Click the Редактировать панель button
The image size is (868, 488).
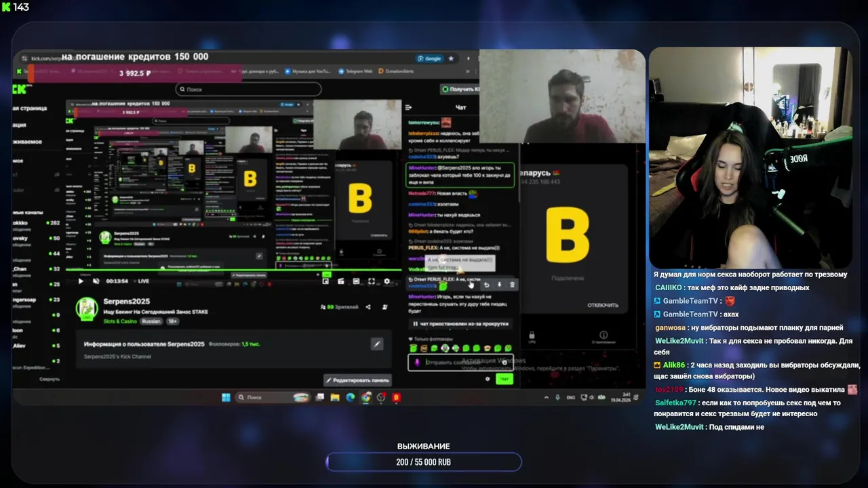pyautogui.click(x=357, y=380)
